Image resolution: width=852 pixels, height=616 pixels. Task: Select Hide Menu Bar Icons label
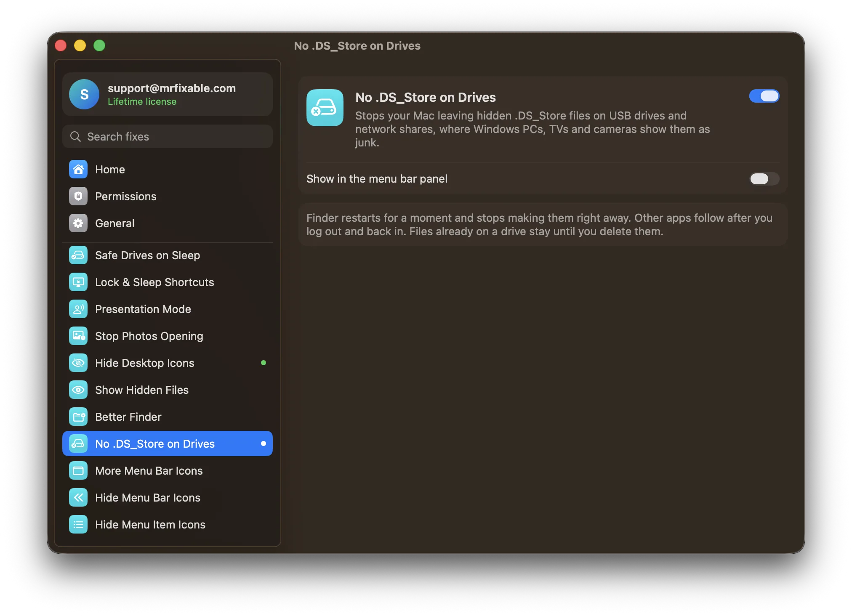(x=148, y=497)
